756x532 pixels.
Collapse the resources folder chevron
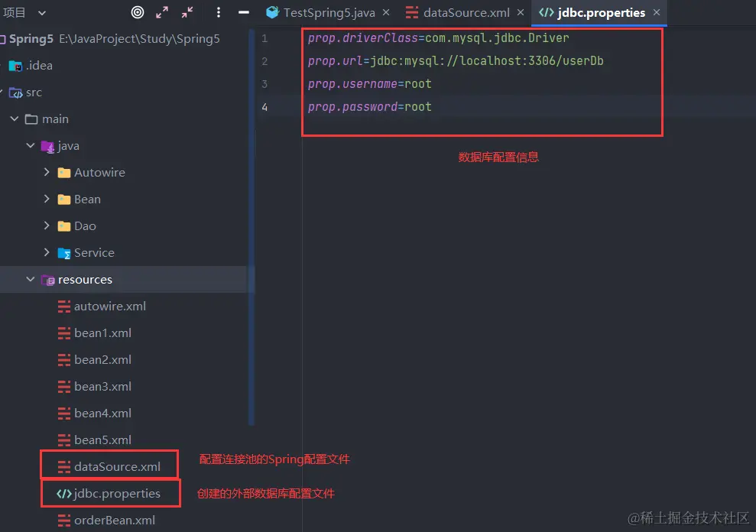click(x=31, y=279)
